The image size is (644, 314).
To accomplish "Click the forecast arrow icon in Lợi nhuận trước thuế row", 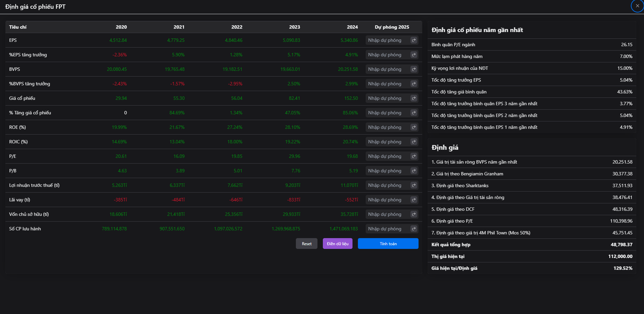I will click(414, 185).
